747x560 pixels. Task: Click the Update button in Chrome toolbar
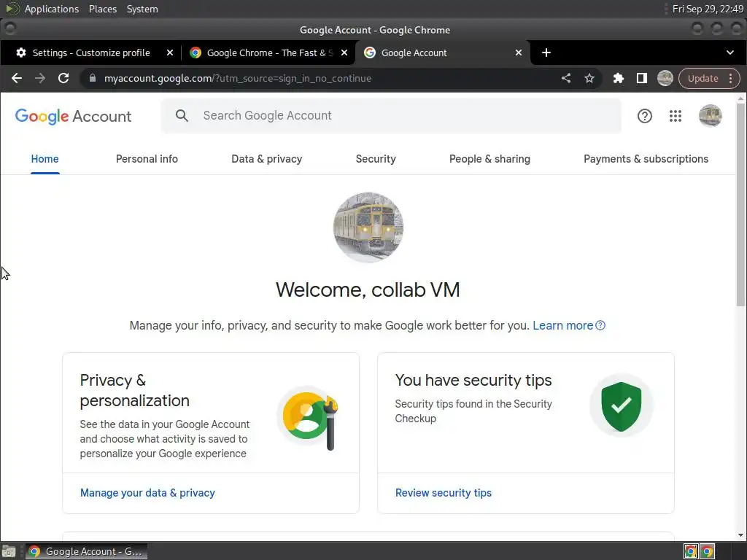tap(703, 79)
